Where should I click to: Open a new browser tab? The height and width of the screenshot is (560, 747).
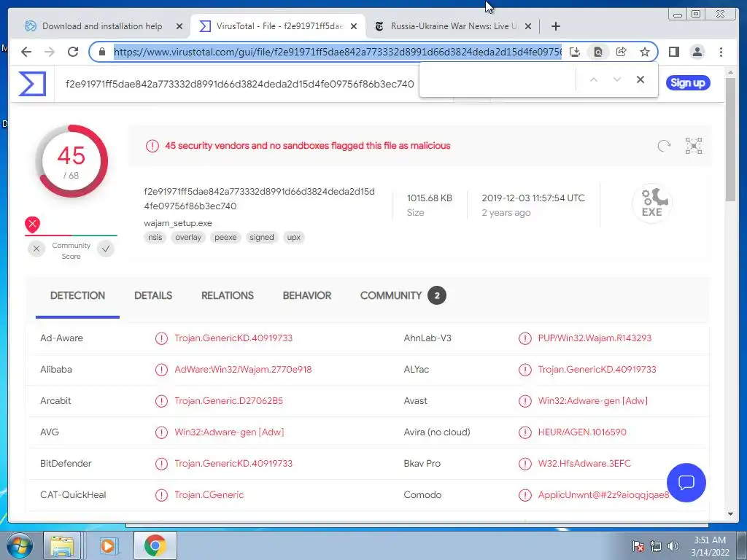tap(555, 26)
